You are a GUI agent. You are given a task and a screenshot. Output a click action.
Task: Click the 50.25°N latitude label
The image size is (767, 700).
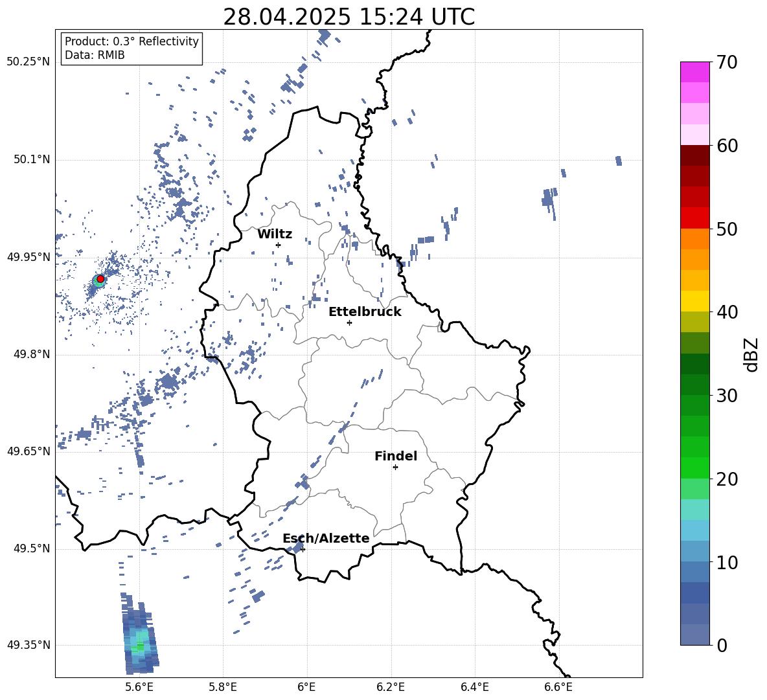28,62
